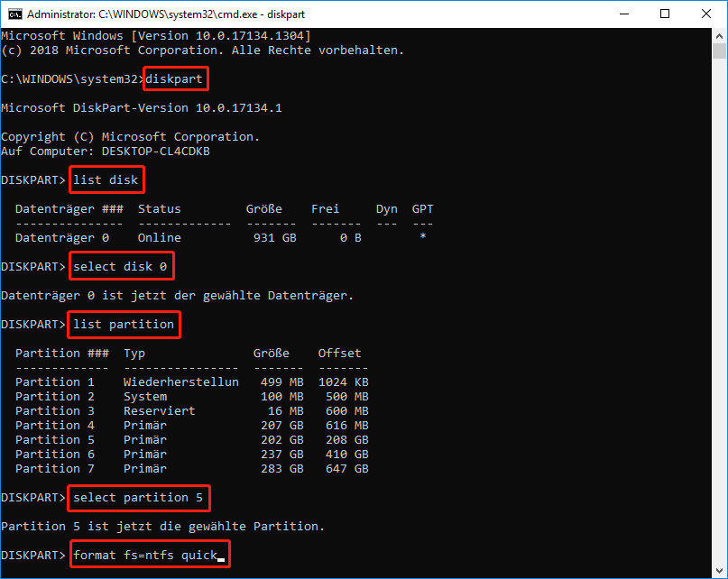Click the 'format fs=ntfs quick' command line
728x579 pixels.
[148, 555]
